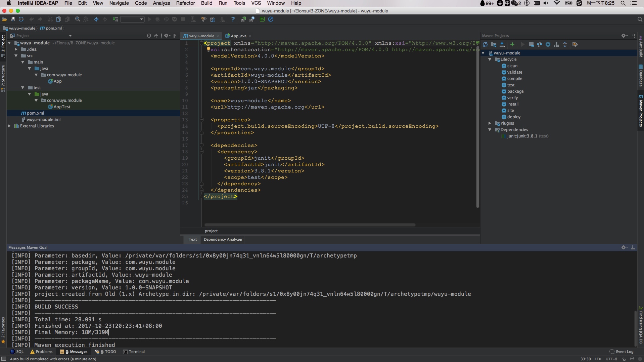This screenshot has width=644, height=362.
Task: Select the Text tab below the editor
Action: click(192, 239)
